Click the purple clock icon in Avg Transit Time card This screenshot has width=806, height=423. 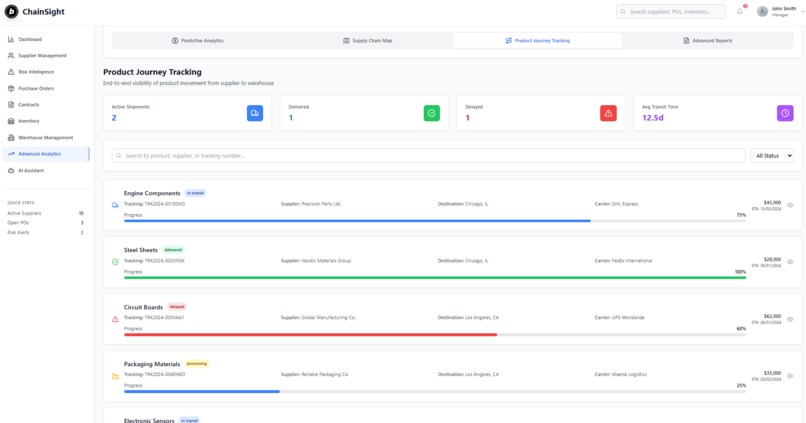pyautogui.click(x=785, y=113)
